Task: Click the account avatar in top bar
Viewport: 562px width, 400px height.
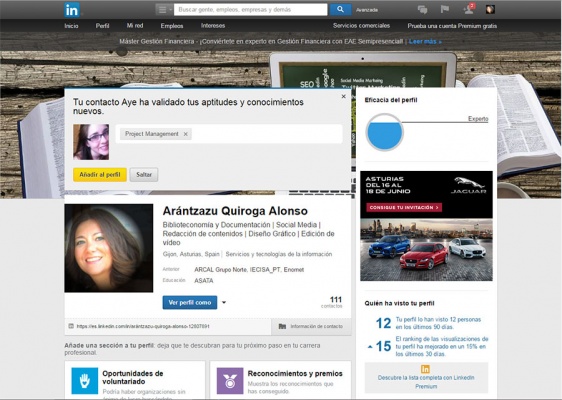Action: (x=490, y=9)
